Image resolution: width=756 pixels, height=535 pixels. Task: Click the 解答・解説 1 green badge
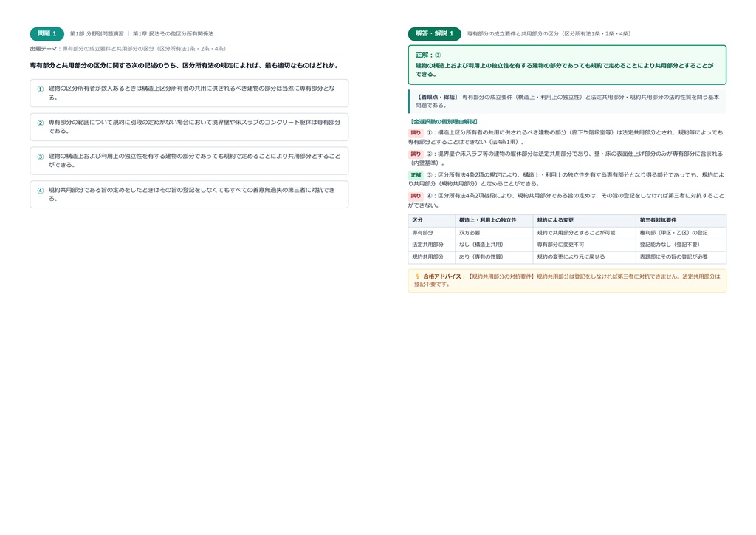coord(434,34)
